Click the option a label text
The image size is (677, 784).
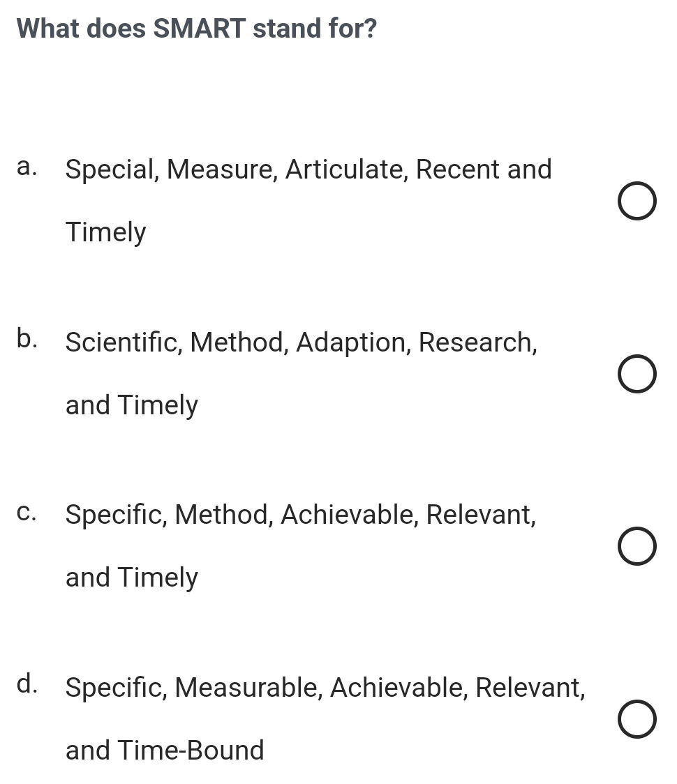tap(26, 167)
